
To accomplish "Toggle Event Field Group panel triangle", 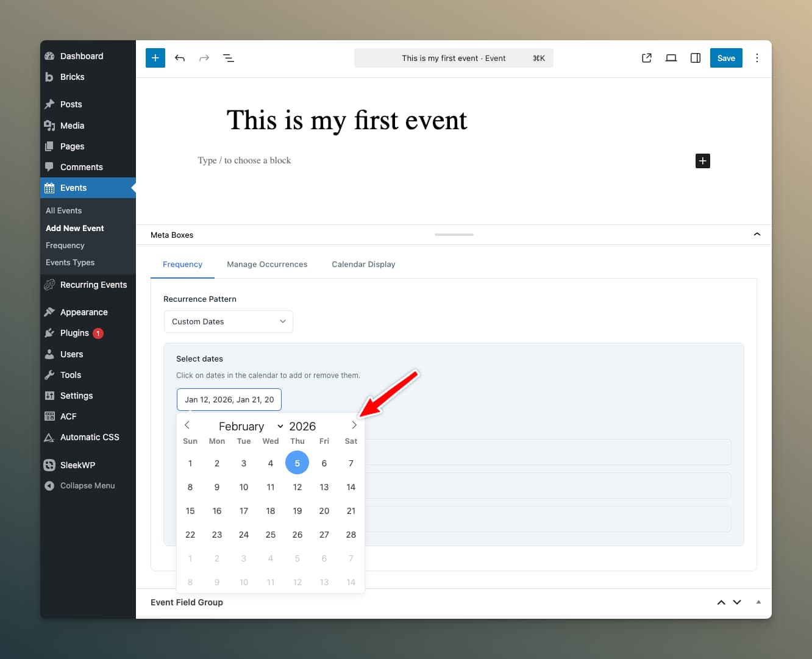I will click(x=758, y=602).
